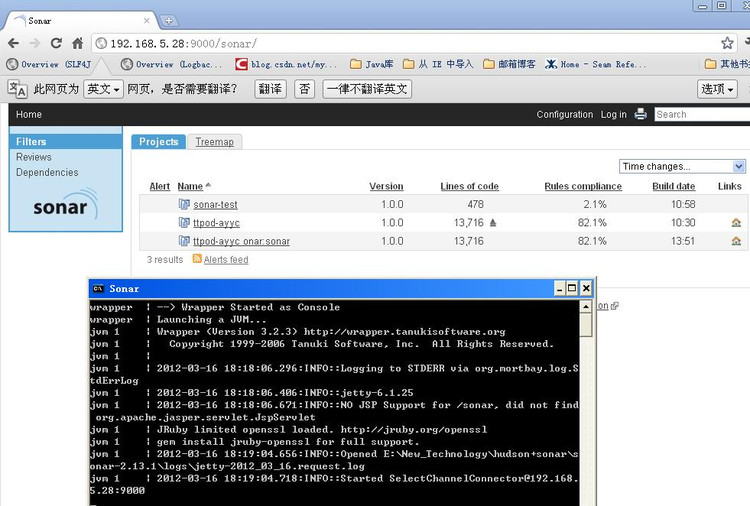Screen dimensions: 750x506
Task: Click the project icon beside ttpod-ayyc
Action: (184, 222)
